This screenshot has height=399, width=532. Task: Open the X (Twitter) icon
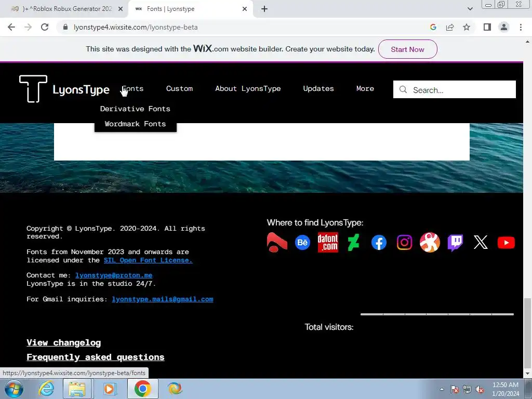click(481, 243)
